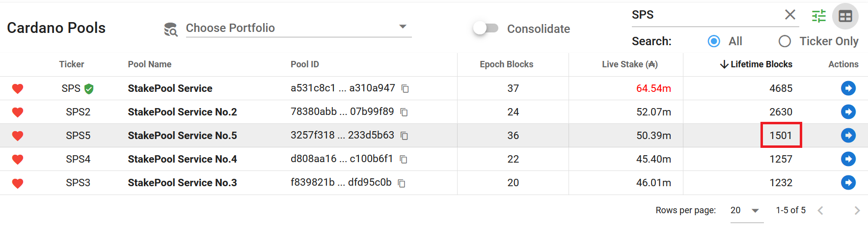Sort by the Lifetime Blocks column
Viewport: 868px width, 225px height.
(760, 64)
